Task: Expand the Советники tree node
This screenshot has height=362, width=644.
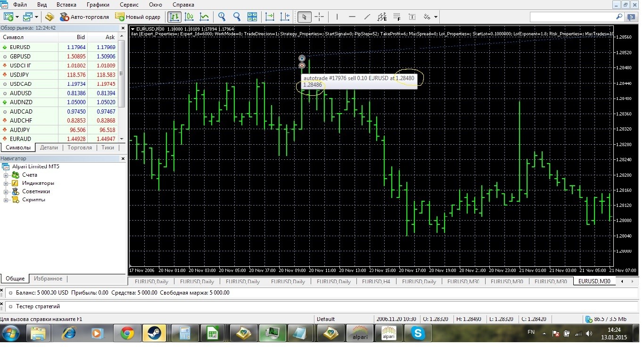Action: 6,192
